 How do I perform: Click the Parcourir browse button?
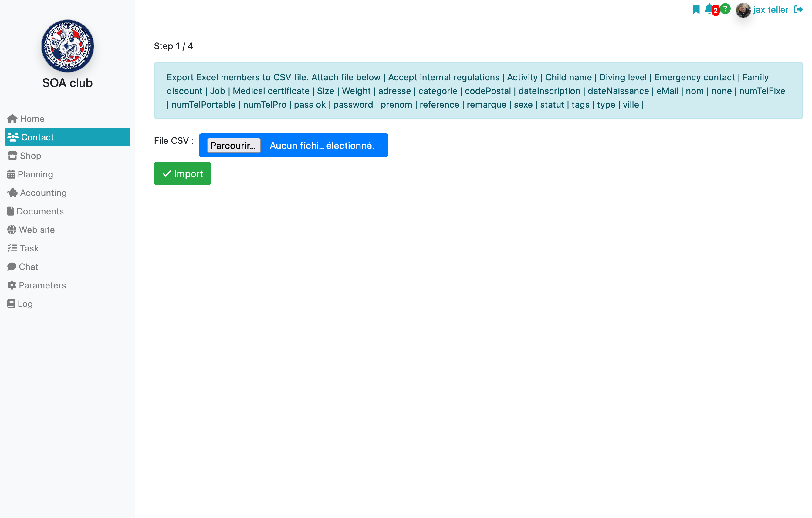(234, 145)
